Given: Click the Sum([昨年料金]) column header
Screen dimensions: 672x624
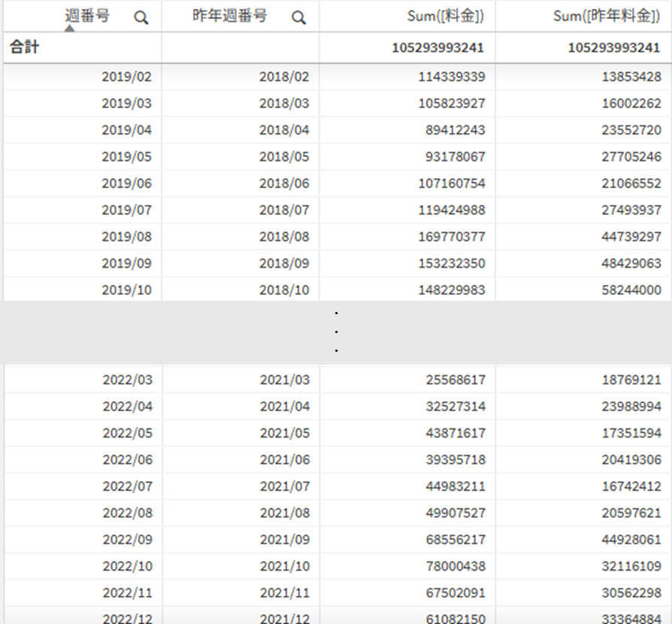Looking at the screenshot, I should click(607, 17).
